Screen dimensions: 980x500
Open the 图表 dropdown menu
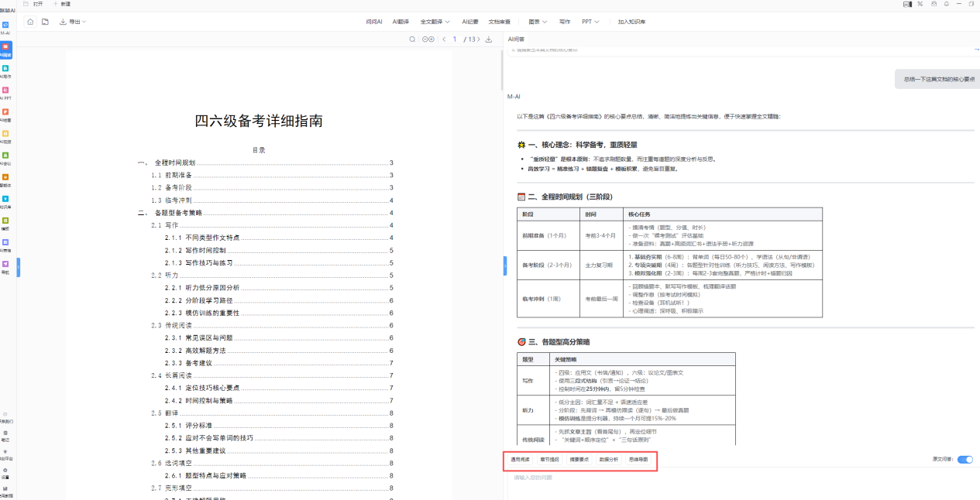(538, 22)
